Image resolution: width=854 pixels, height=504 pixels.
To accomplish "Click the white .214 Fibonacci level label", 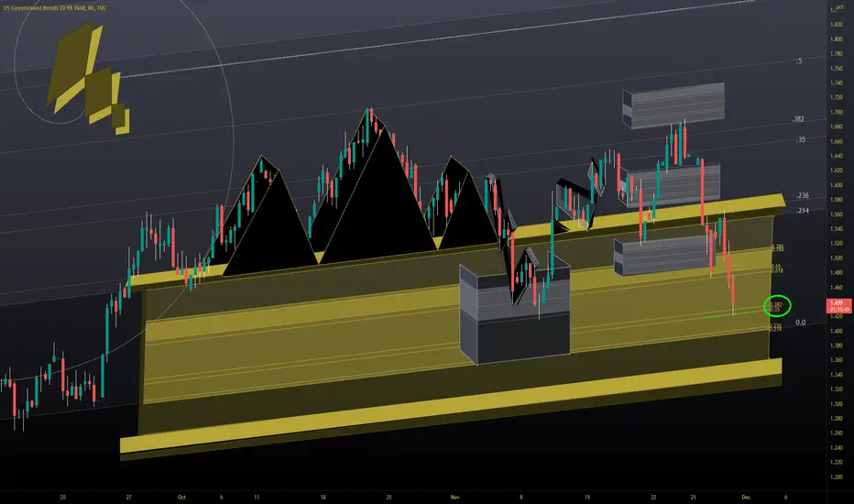I will point(803,211).
